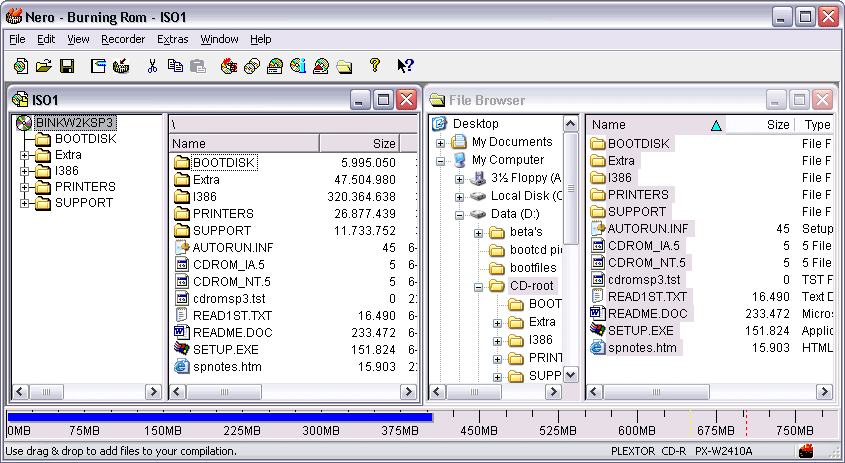Sort File Browser by Type column header
The image size is (845, 463).
[x=815, y=125]
